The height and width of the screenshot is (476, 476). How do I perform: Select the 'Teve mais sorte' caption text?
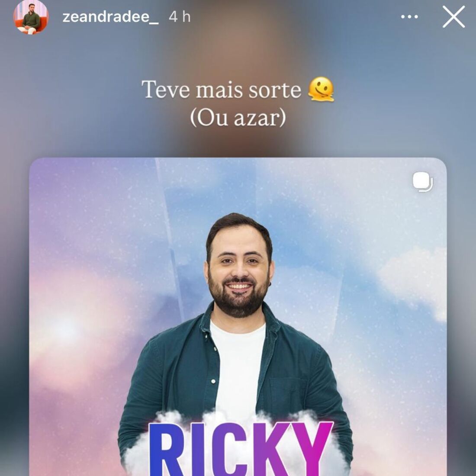coord(221,90)
